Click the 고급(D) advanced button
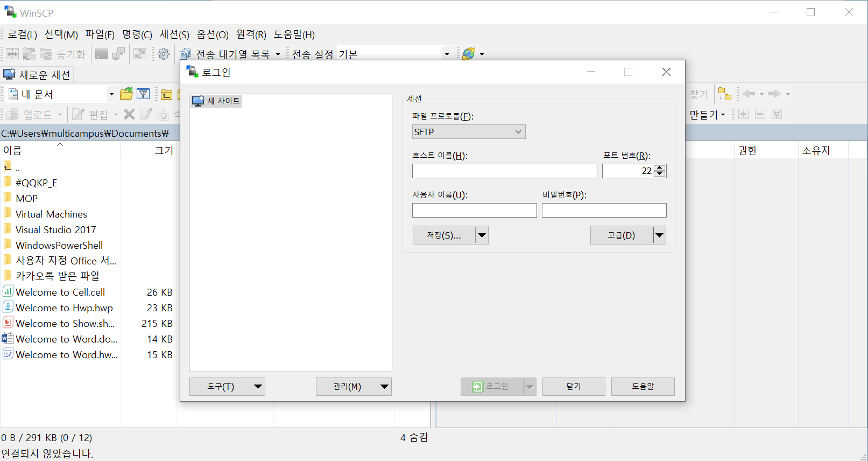The image size is (868, 461). (x=622, y=235)
